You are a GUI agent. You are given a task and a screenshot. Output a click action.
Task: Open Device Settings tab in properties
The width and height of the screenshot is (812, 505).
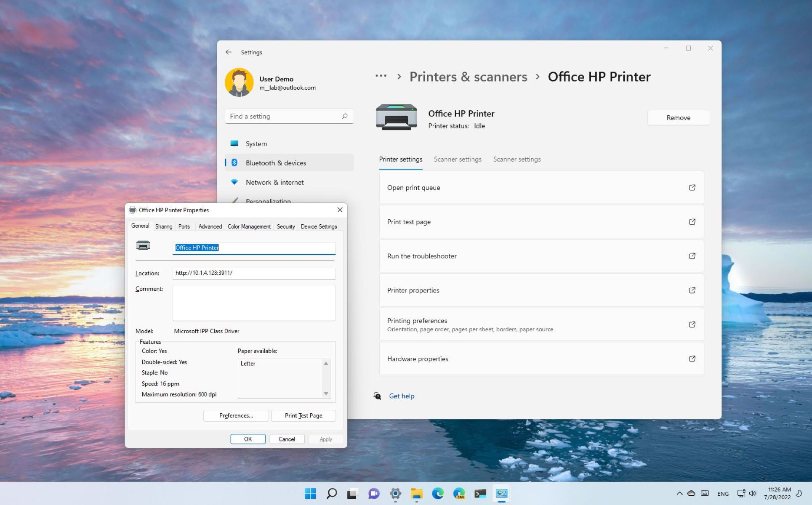(319, 226)
